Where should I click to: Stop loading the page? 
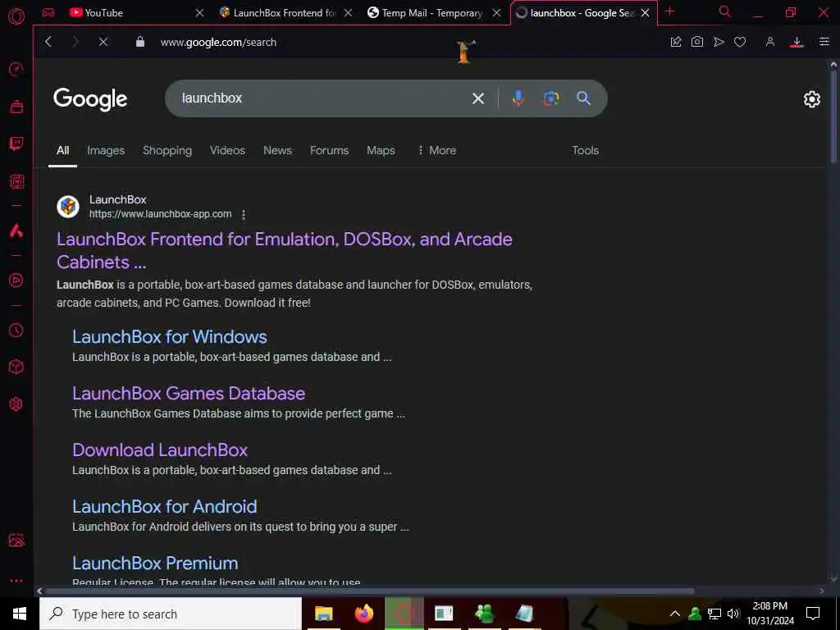(x=103, y=42)
